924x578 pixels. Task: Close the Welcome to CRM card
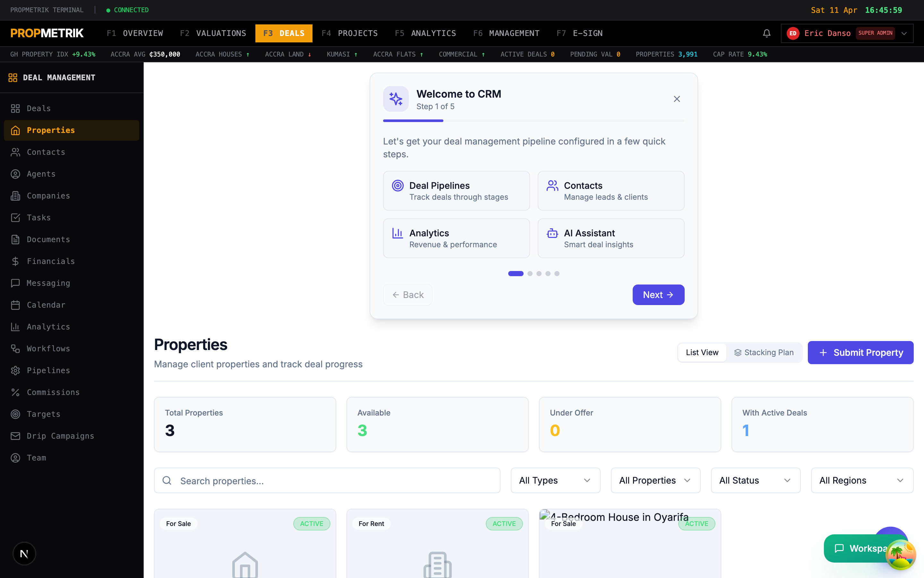click(677, 99)
